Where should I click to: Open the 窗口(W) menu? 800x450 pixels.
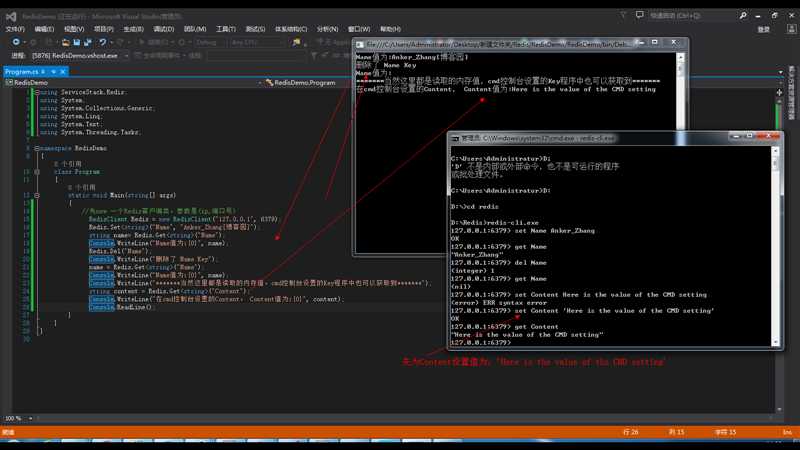pos(359,29)
